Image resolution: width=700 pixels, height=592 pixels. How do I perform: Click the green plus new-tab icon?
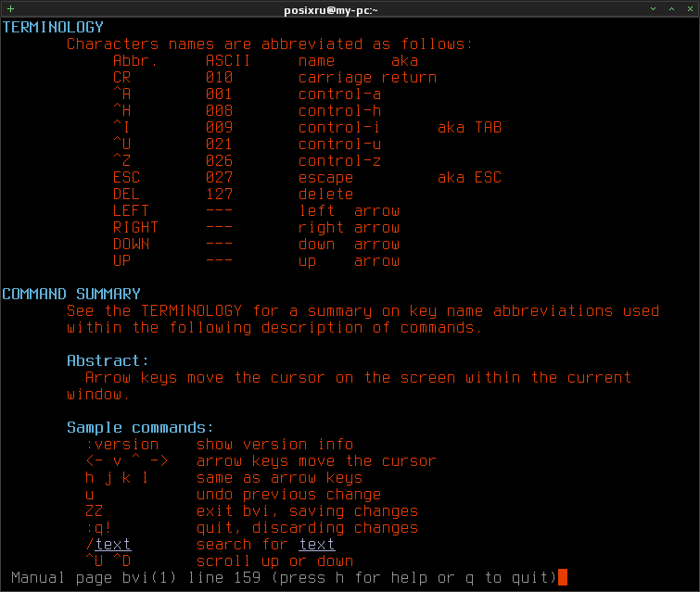pos(11,9)
